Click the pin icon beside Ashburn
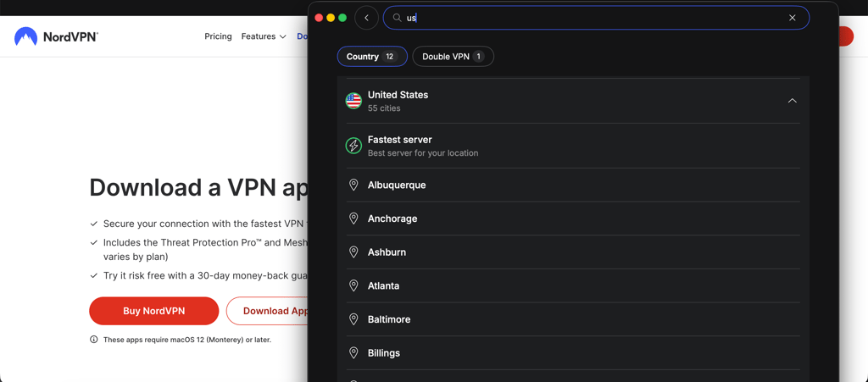Viewport: 868px width, 382px height. (x=353, y=252)
